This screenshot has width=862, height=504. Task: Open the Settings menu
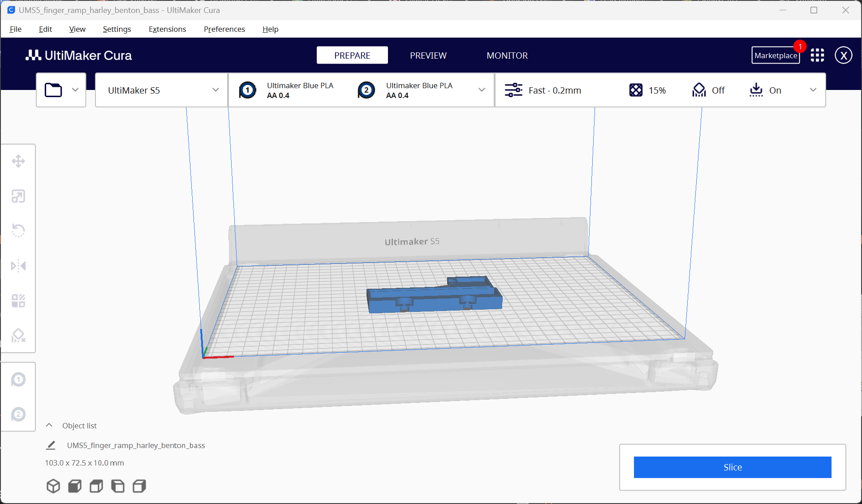[117, 29]
